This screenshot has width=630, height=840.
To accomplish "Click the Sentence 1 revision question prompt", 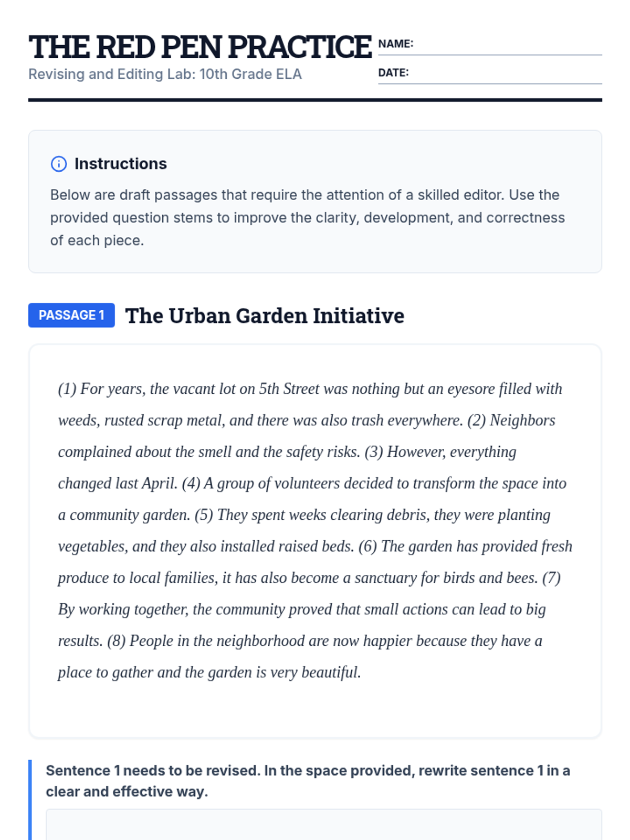I will click(x=308, y=781).
